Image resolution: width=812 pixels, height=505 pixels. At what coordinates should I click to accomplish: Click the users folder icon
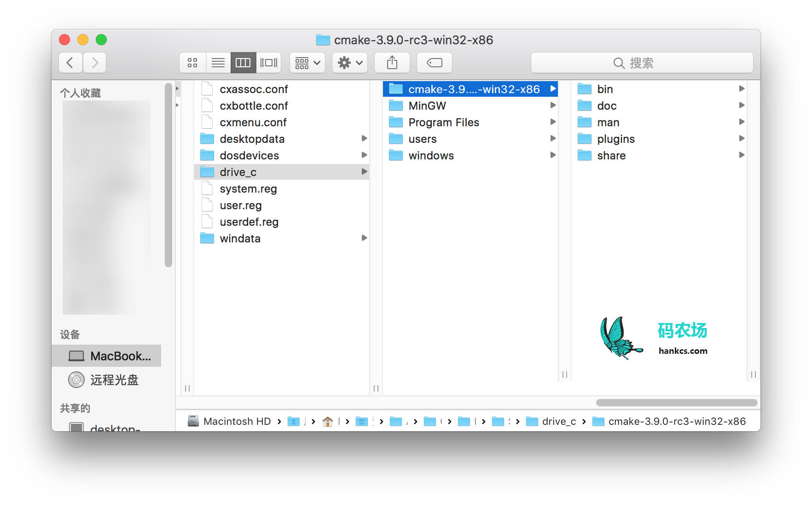396,139
